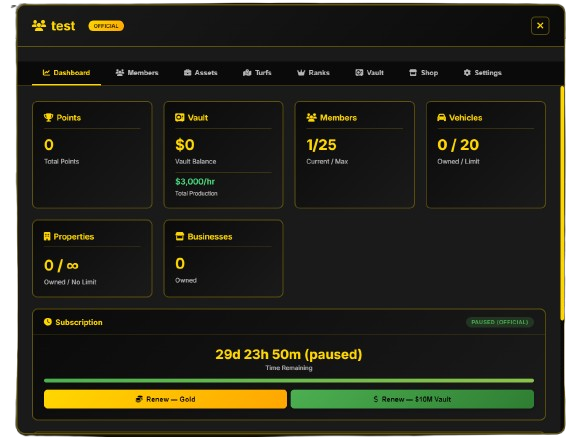571x437 pixels.
Task: Click the building icon in Properties card
Action: click(47, 236)
